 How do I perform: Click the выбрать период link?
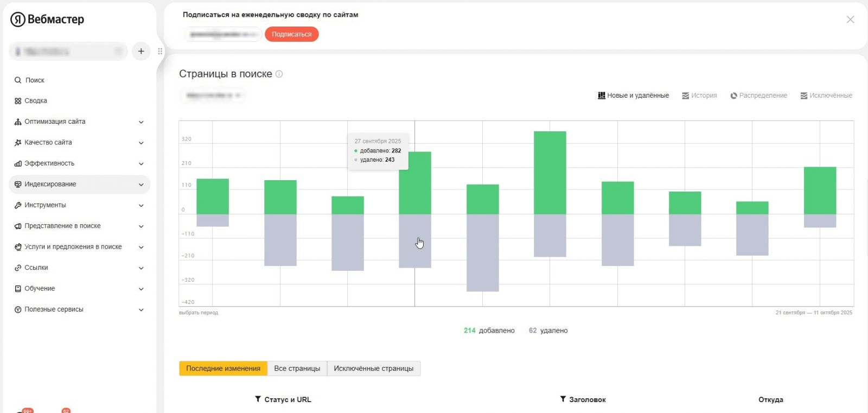pos(199,313)
